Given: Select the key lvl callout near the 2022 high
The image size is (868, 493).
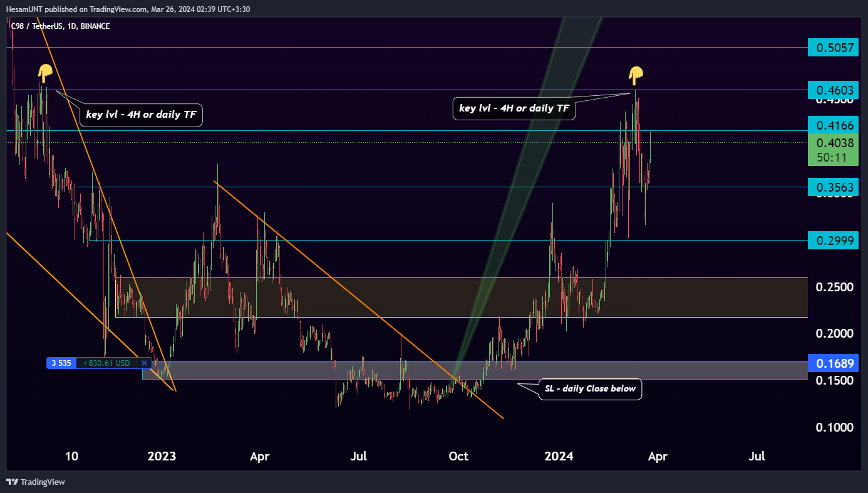Looking at the screenshot, I should coord(140,115).
